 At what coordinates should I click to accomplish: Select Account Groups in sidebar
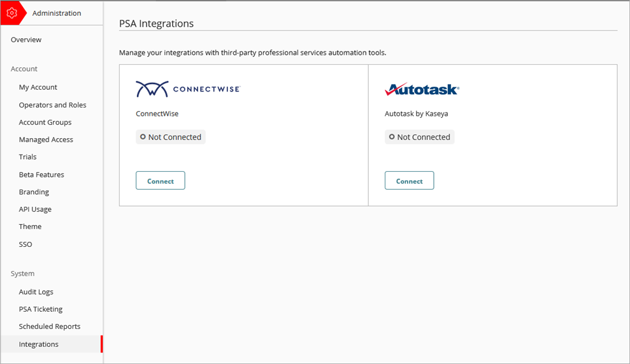pyautogui.click(x=45, y=122)
